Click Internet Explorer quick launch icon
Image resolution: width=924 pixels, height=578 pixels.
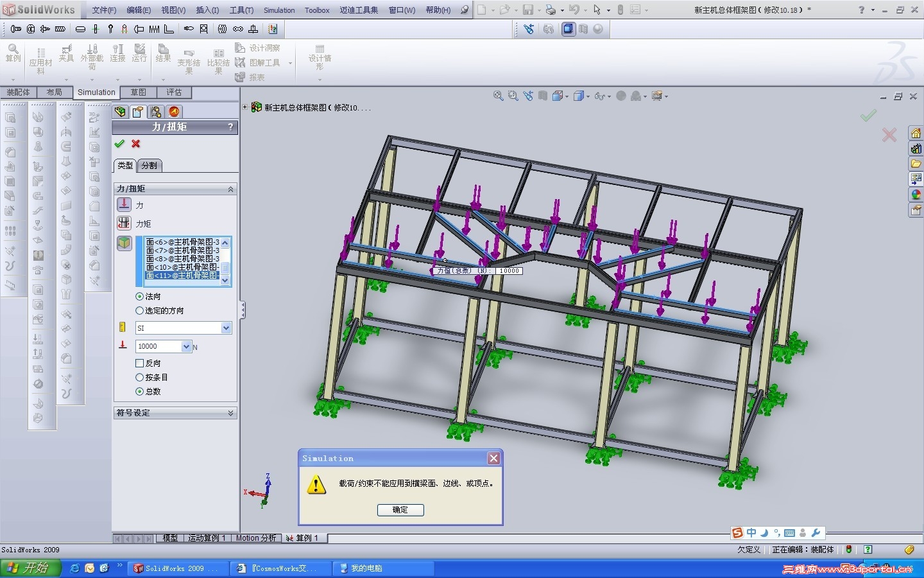click(75, 568)
